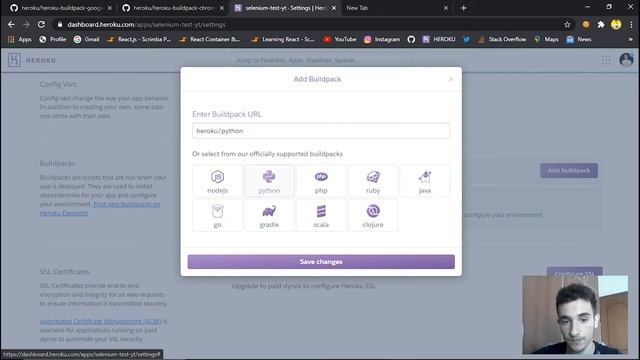Click the address bar URL

point(146,24)
